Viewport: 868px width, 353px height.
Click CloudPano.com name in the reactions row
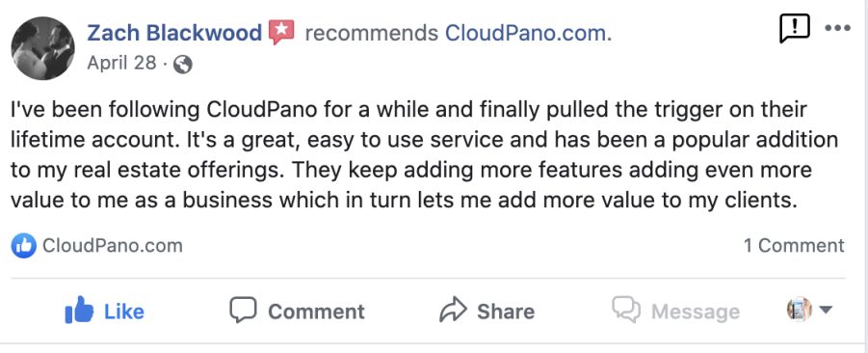[113, 246]
